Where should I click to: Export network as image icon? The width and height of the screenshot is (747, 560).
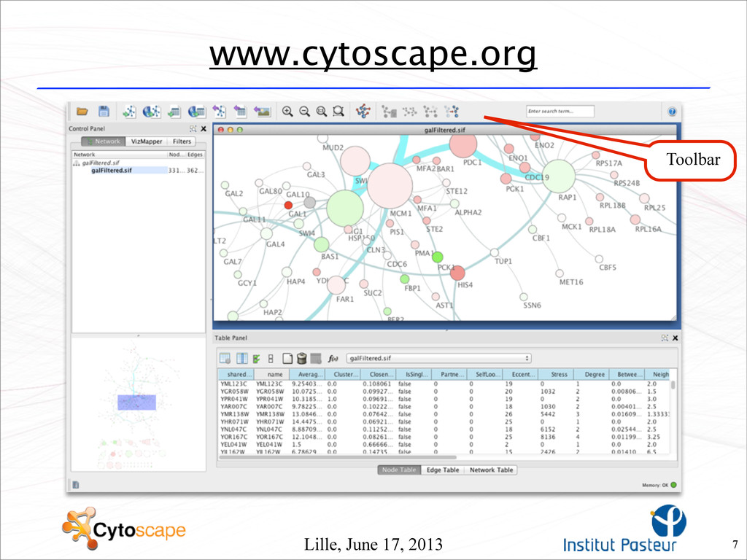(x=262, y=112)
